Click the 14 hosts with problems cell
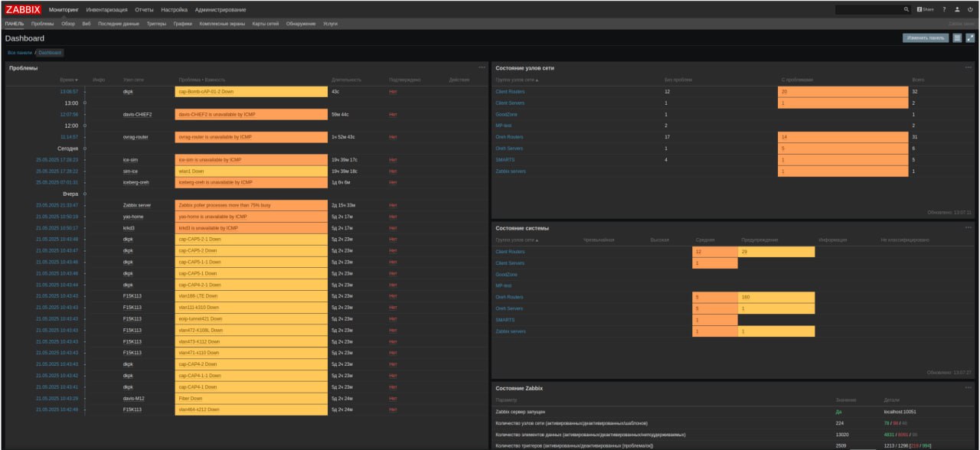980x450 pixels. pos(843,137)
